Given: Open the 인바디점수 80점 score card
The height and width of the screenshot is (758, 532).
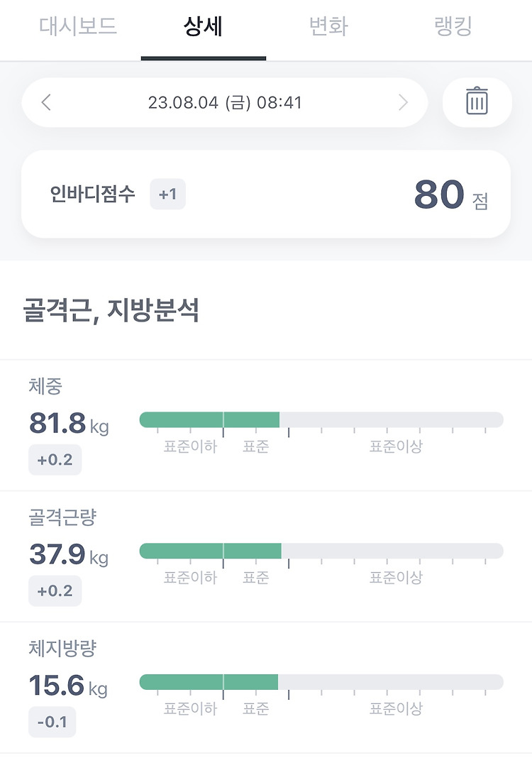Looking at the screenshot, I should (266, 194).
